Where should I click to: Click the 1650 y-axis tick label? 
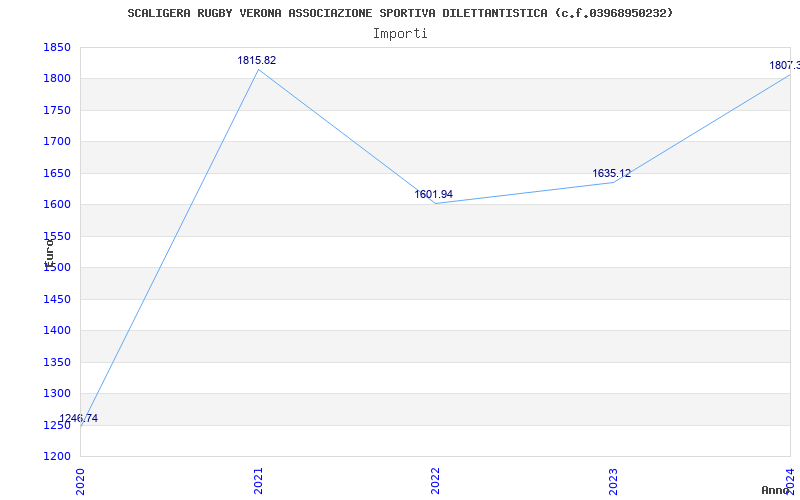(x=57, y=173)
